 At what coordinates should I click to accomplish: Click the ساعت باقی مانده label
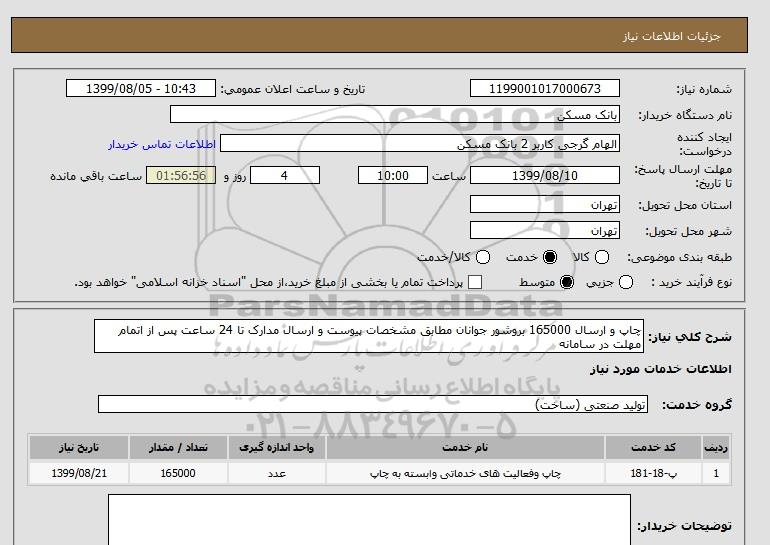[x=96, y=176]
